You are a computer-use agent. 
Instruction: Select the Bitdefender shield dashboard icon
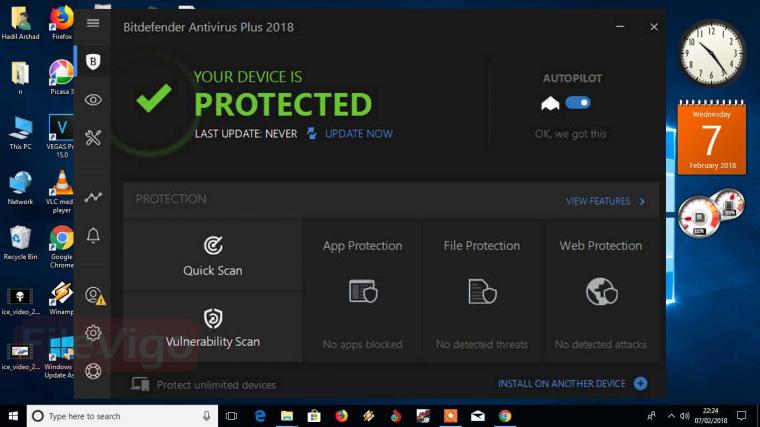coord(93,62)
